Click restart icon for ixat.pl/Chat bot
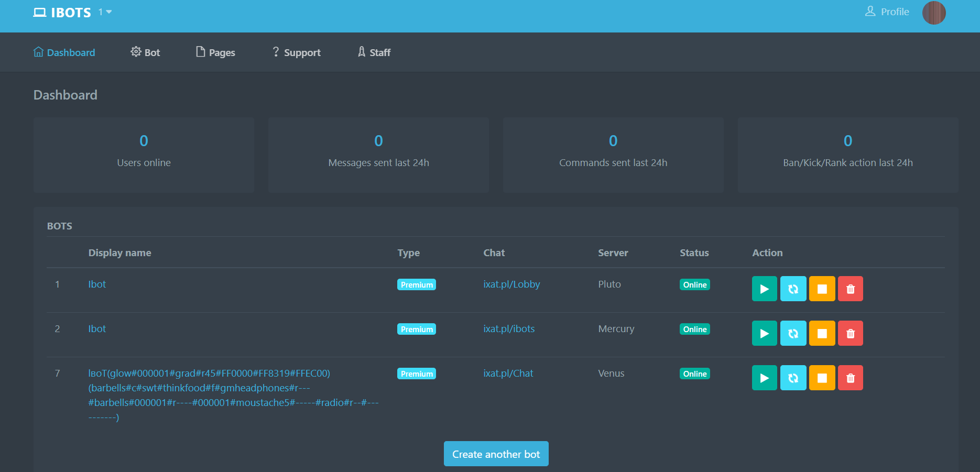This screenshot has height=472, width=980. pos(793,378)
